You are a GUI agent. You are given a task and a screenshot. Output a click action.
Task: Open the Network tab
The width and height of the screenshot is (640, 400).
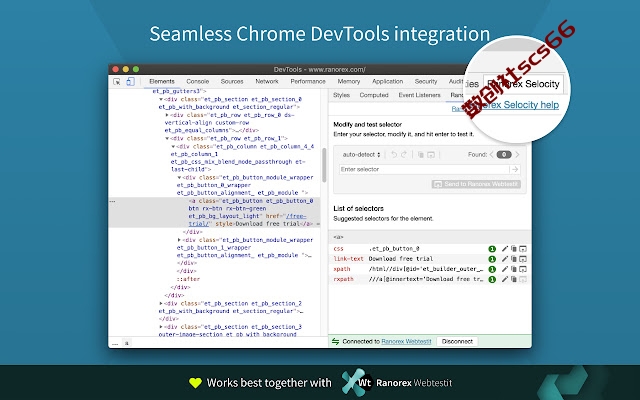click(x=267, y=82)
